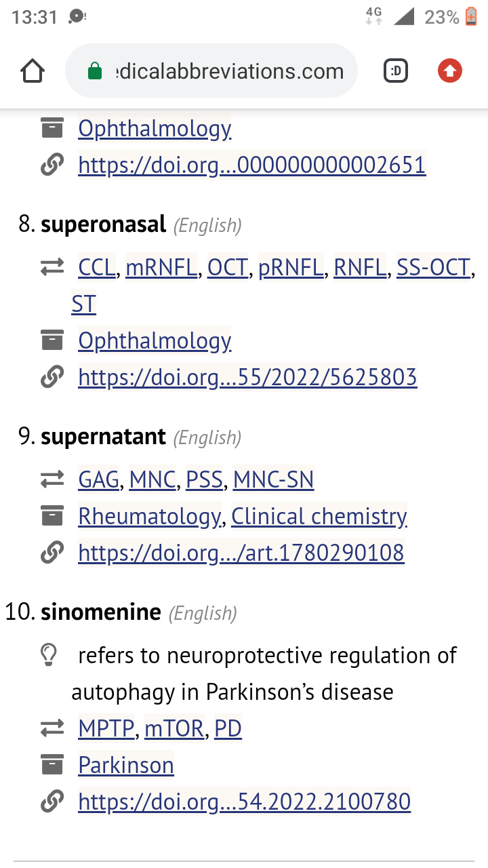Tap the link chain icon under supernatant
Screen dimensions: 488x868
tap(52, 553)
